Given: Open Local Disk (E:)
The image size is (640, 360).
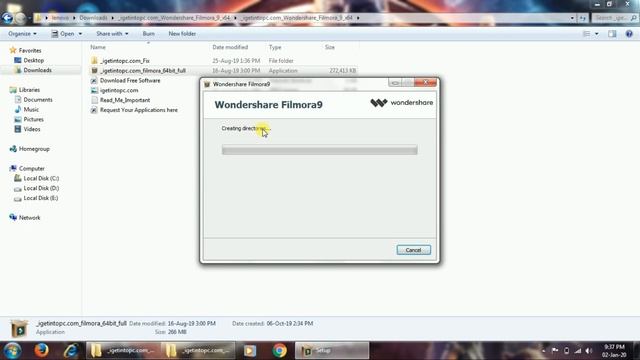Looking at the screenshot, I should [40, 198].
